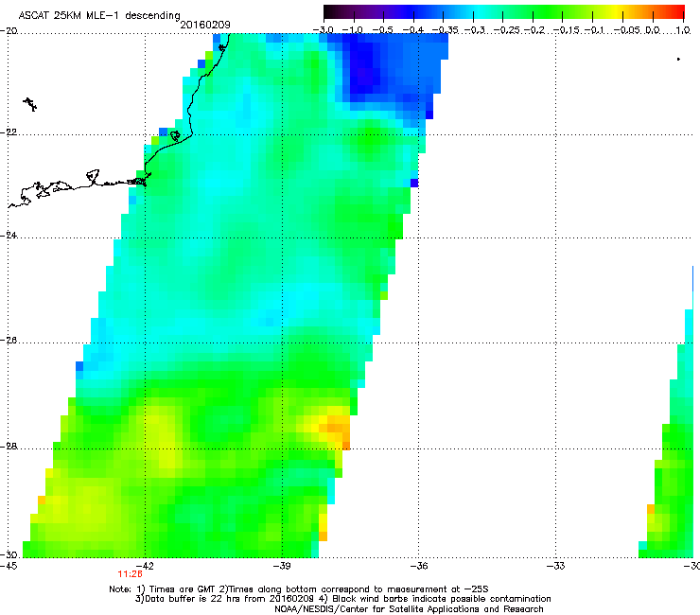This screenshot has width=700, height=615.
Task: Click the 1.0 color scale label
Action: 683,30
